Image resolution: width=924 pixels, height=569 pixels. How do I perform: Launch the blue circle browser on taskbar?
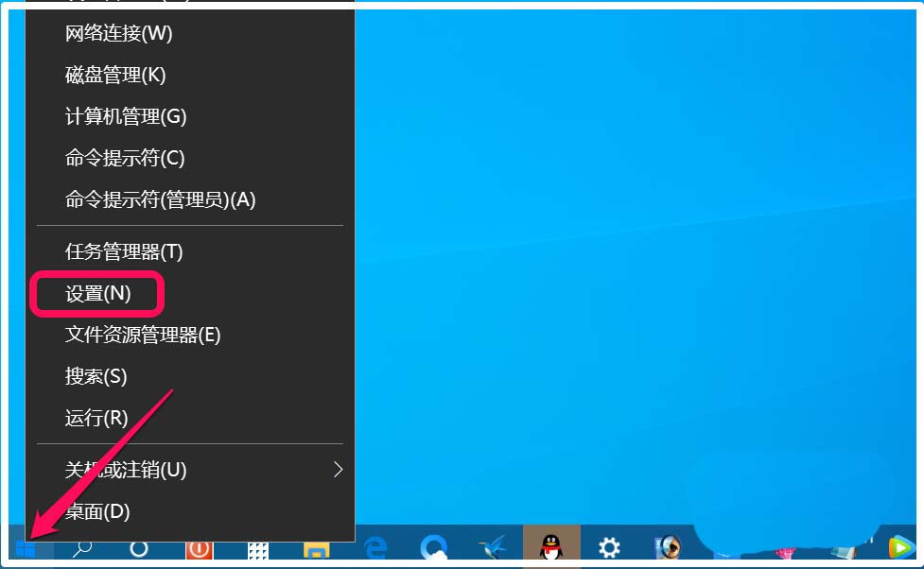coord(433,548)
